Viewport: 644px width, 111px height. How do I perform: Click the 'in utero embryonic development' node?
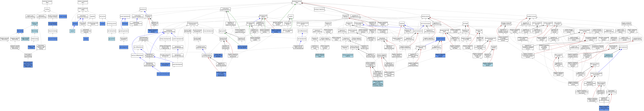[x=165, y=65]
